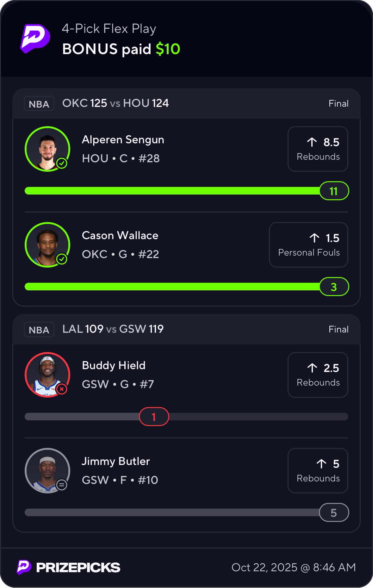Open Alperen Sengun's player photo

[x=47, y=149]
